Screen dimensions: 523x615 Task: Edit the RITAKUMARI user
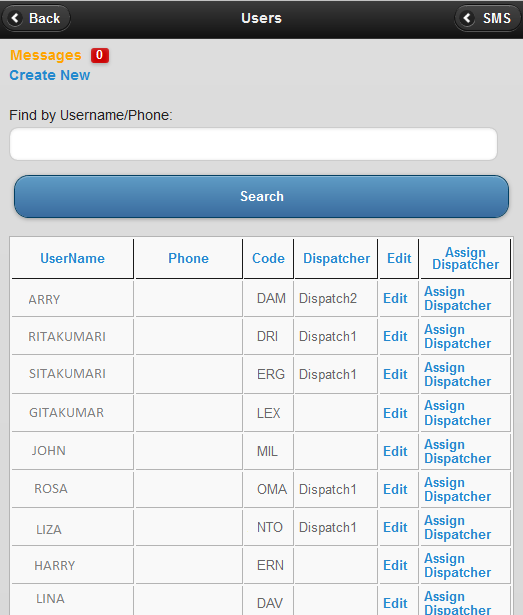tap(395, 336)
